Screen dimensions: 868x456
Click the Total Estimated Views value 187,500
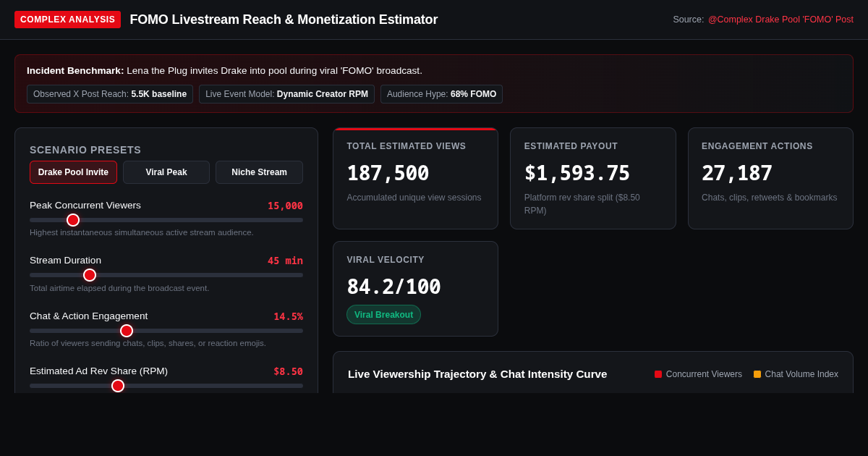[x=388, y=173]
